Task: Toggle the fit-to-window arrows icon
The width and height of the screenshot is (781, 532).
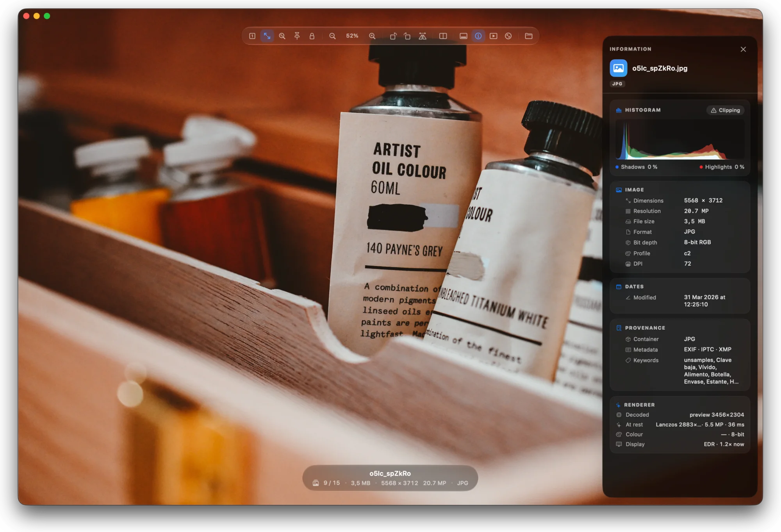Action: tap(267, 36)
